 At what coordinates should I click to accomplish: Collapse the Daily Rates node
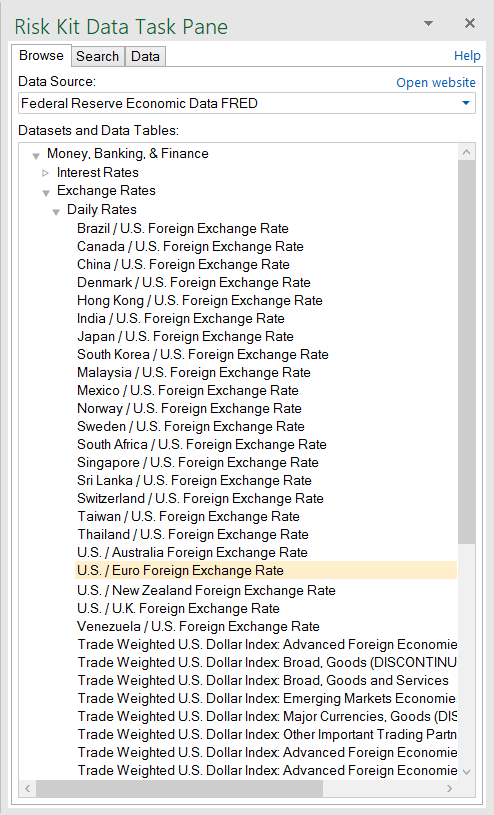click(x=56, y=212)
